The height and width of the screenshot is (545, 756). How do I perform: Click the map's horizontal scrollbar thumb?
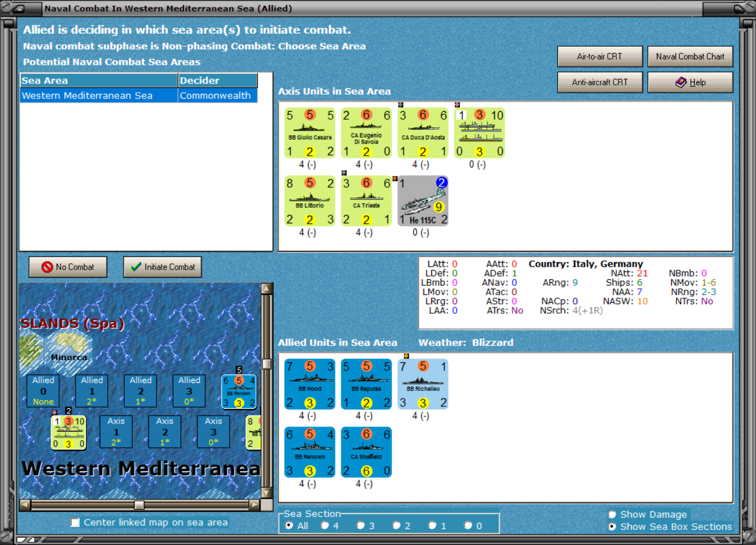point(139,504)
